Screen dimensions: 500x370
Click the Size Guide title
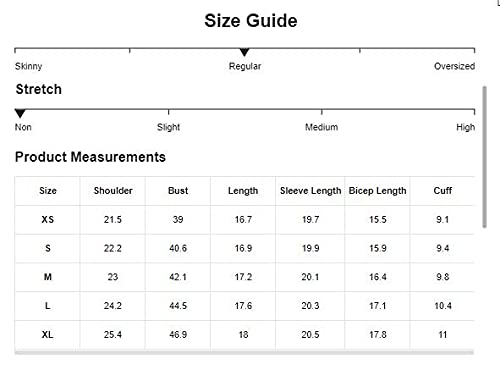point(251,21)
